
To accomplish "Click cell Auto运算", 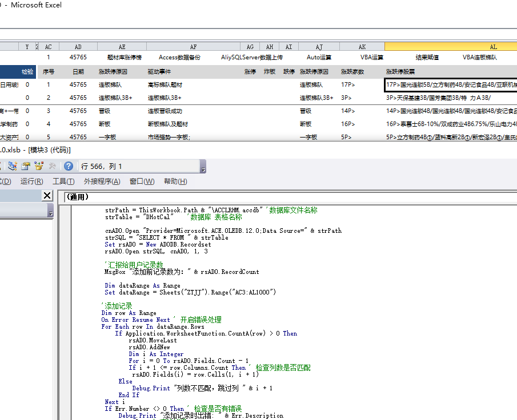I will pos(319,57).
